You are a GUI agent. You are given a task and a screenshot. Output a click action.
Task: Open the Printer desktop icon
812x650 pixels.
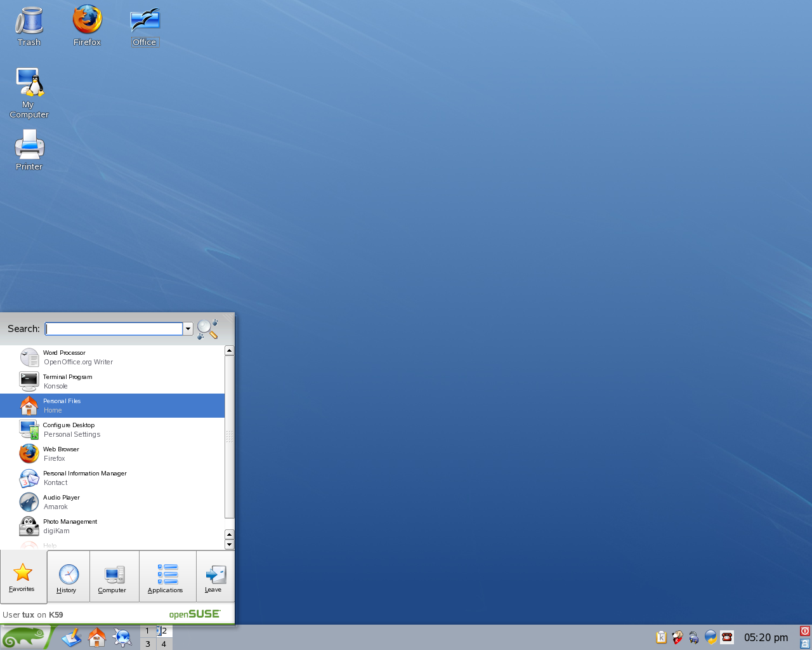29,150
